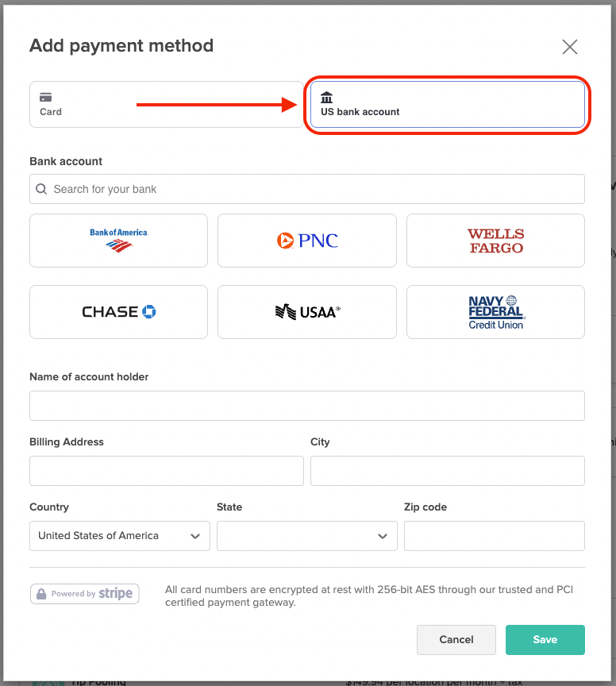This screenshot has width=616, height=686.
Task: Click the lock icon on the Stripe badge
Action: (41, 593)
